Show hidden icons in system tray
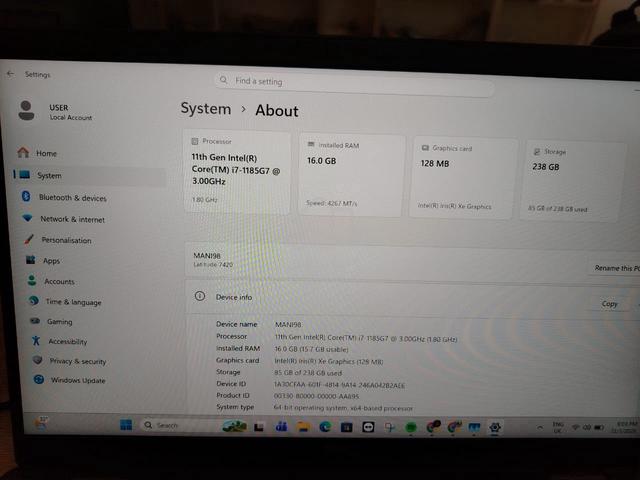 (540, 427)
